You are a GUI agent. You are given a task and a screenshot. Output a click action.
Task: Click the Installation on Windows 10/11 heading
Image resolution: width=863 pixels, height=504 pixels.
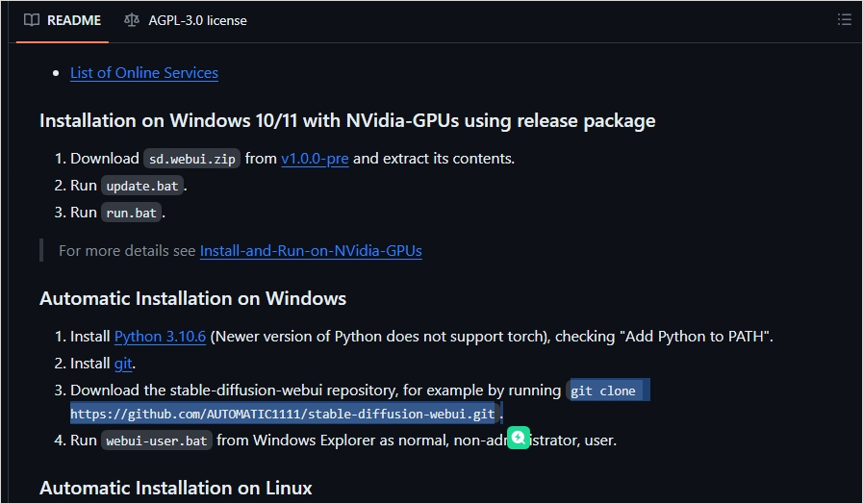[x=347, y=120]
